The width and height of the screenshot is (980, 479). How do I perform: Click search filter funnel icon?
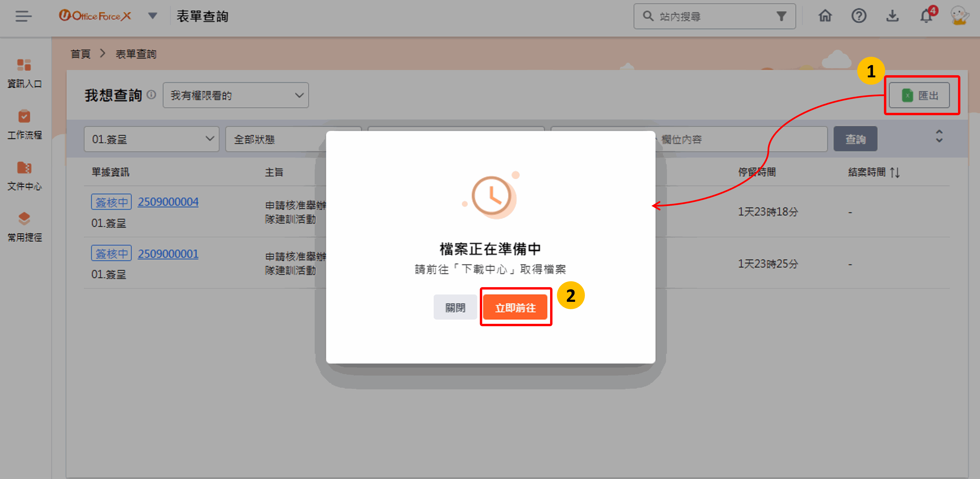(x=781, y=16)
